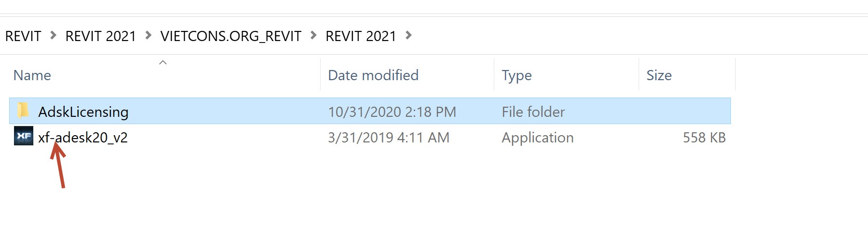Sort by the Date modified column header

373,75
